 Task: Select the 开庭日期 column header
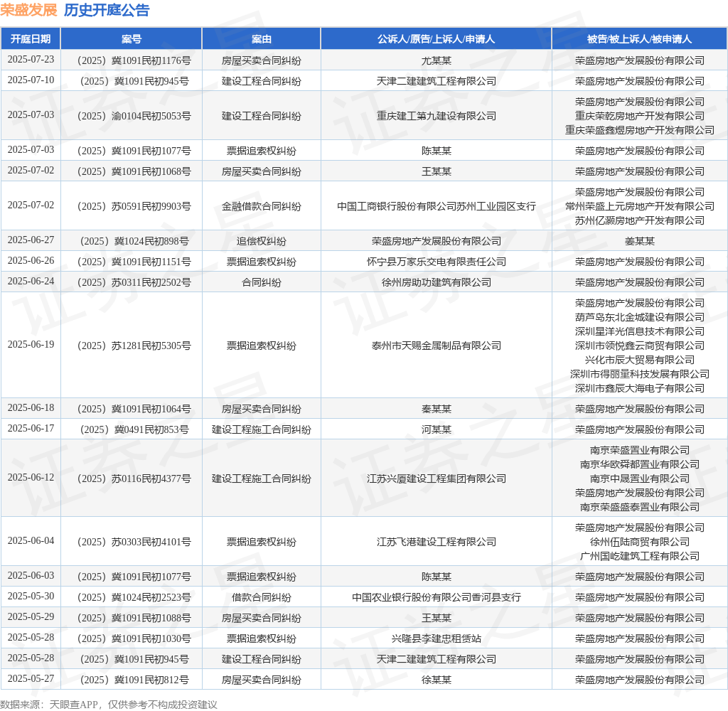coord(31,39)
